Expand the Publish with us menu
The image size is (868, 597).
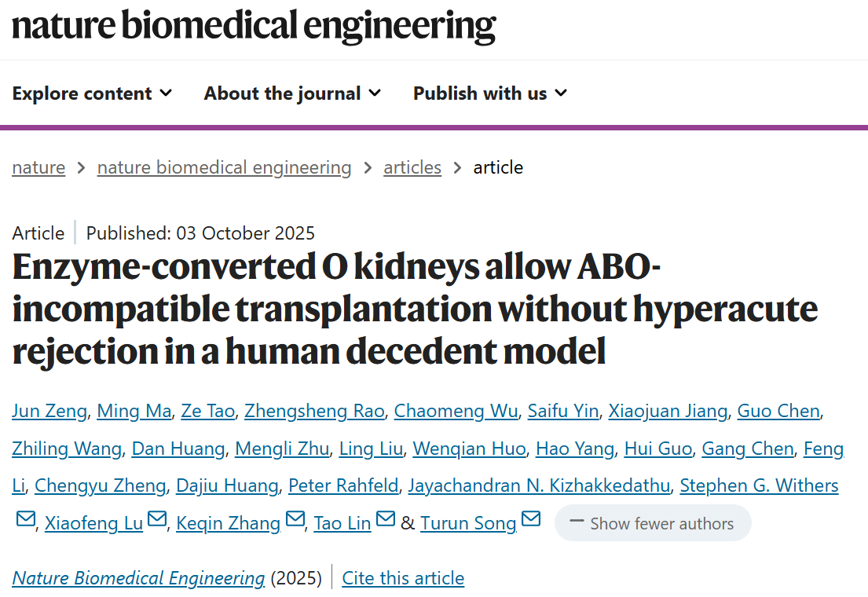(x=489, y=93)
